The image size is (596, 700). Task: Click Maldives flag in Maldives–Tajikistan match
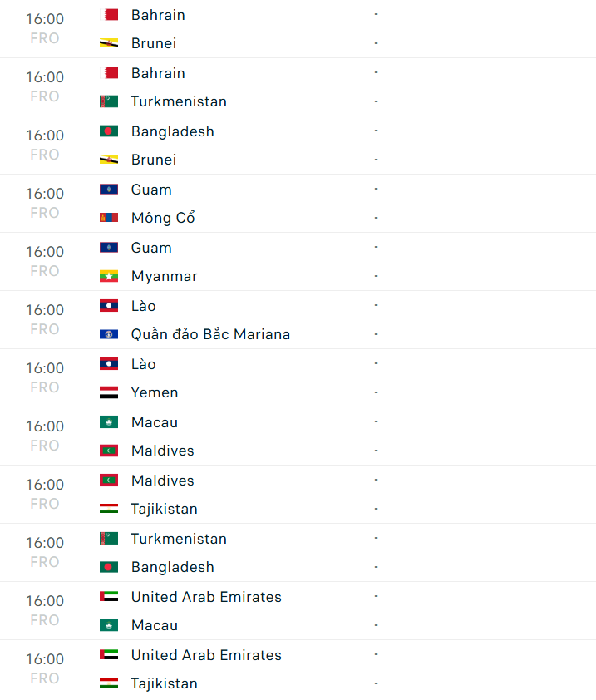click(x=108, y=481)
